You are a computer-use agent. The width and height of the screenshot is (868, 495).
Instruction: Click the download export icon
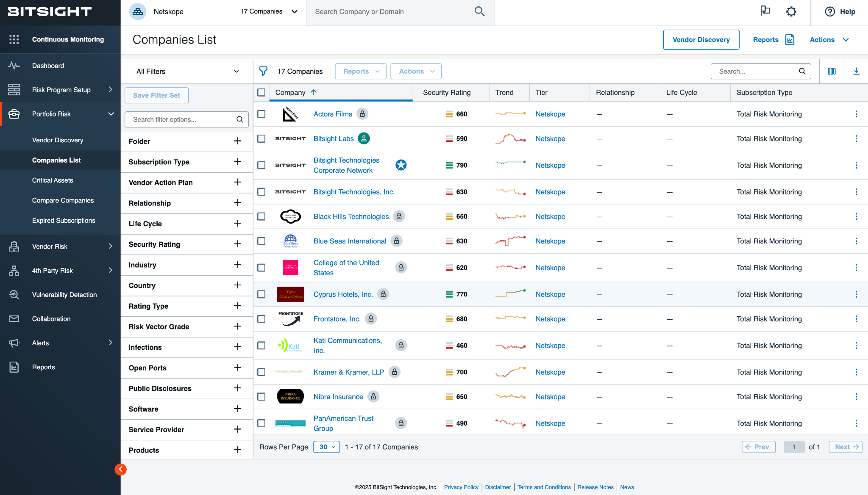(856, 71)
